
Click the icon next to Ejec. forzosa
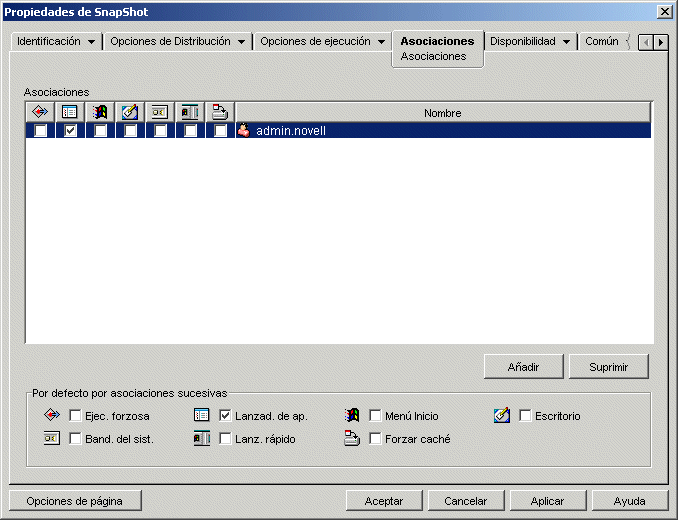point(52,415)
